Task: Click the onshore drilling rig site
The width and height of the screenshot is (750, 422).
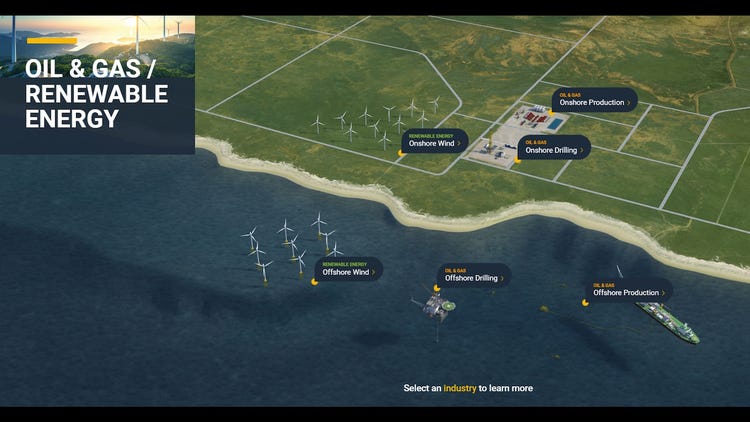Action: click(x=493, y=149)
